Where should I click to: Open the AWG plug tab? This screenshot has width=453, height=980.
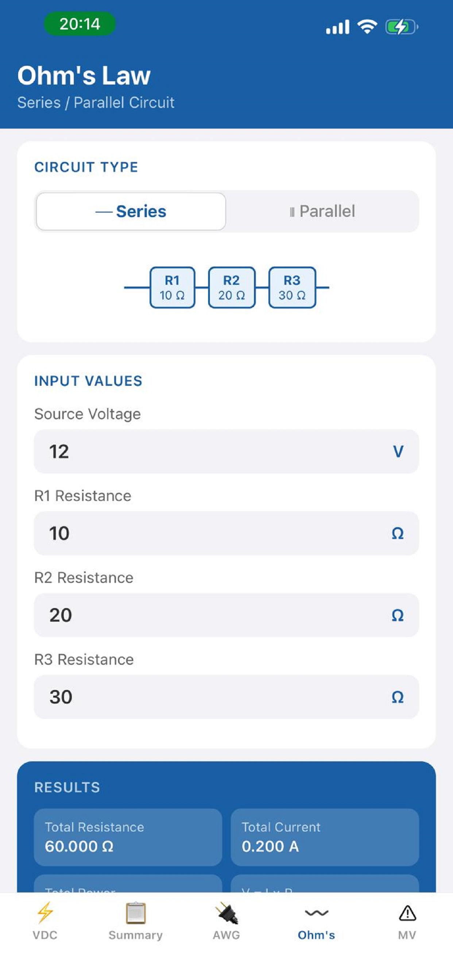pyautogui.click(x=226, y=921)
